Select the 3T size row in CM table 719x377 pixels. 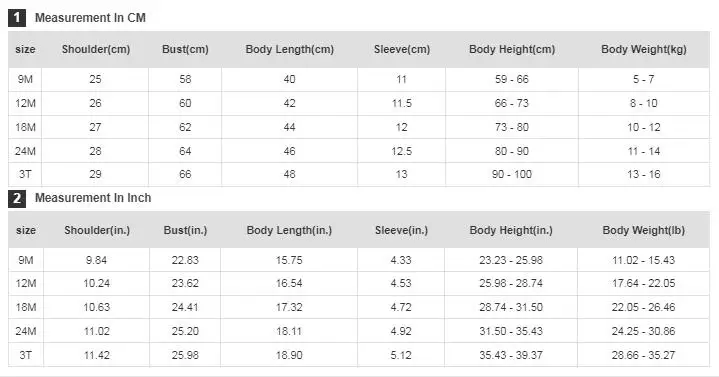(359, 174)
